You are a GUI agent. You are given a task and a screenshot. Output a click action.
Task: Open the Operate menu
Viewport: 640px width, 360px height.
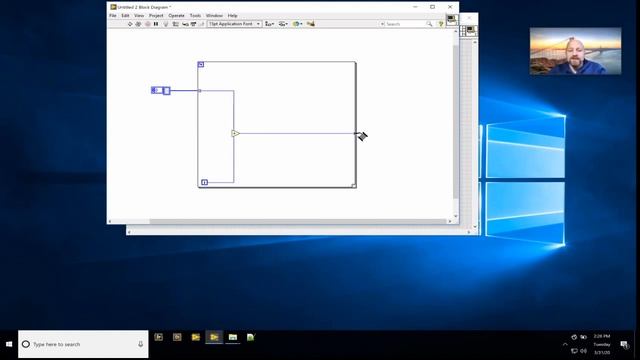click(176, 16)
